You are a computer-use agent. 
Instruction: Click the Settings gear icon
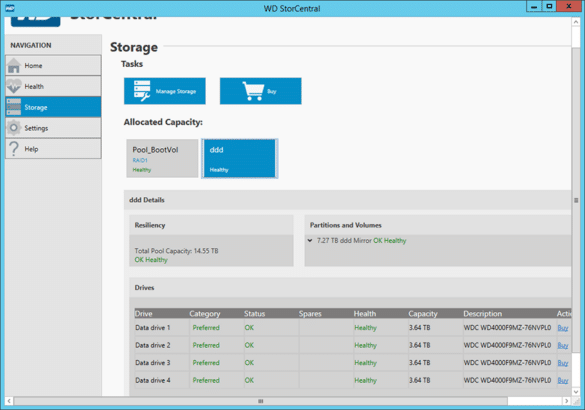(14, 128)
